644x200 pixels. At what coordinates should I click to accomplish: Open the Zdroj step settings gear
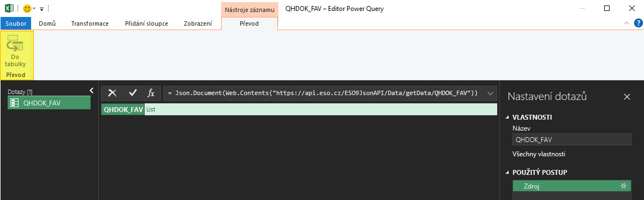point(623,186)
